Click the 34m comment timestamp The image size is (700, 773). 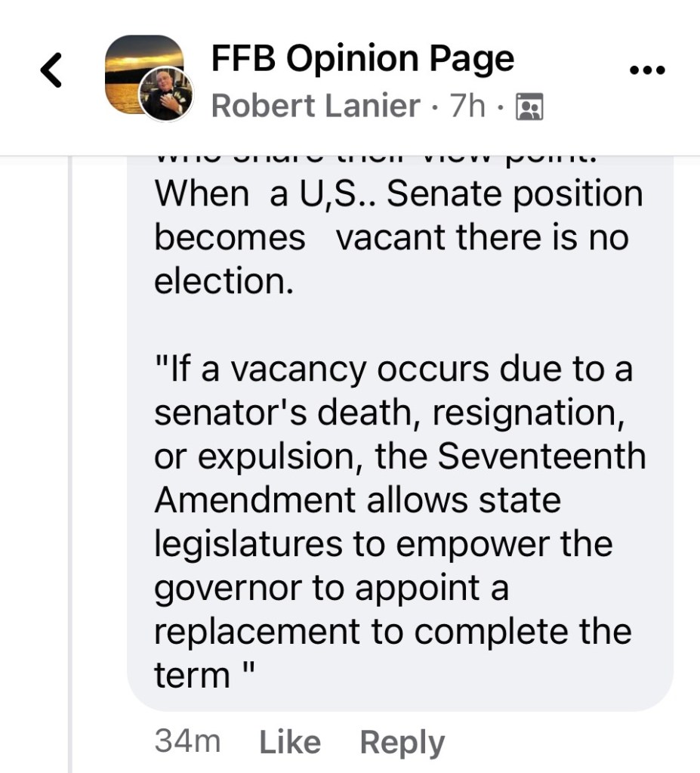pos(187,741)
